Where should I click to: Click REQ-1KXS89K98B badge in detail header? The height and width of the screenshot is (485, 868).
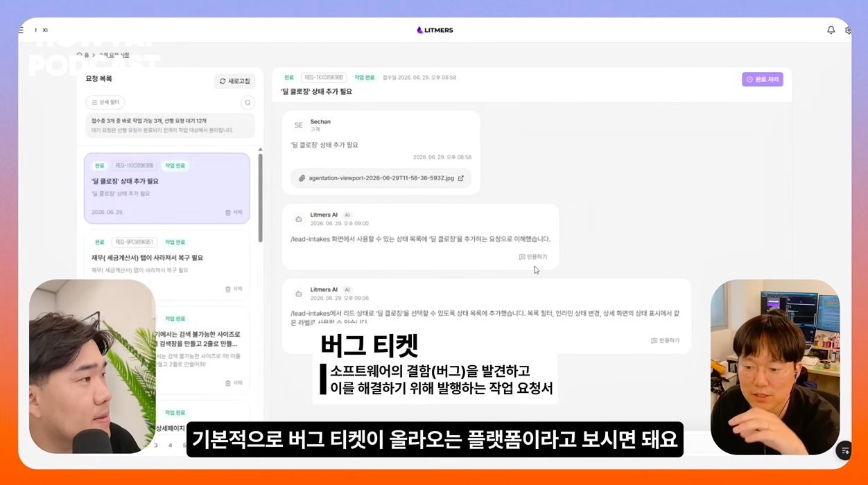[x=324, y=78]
